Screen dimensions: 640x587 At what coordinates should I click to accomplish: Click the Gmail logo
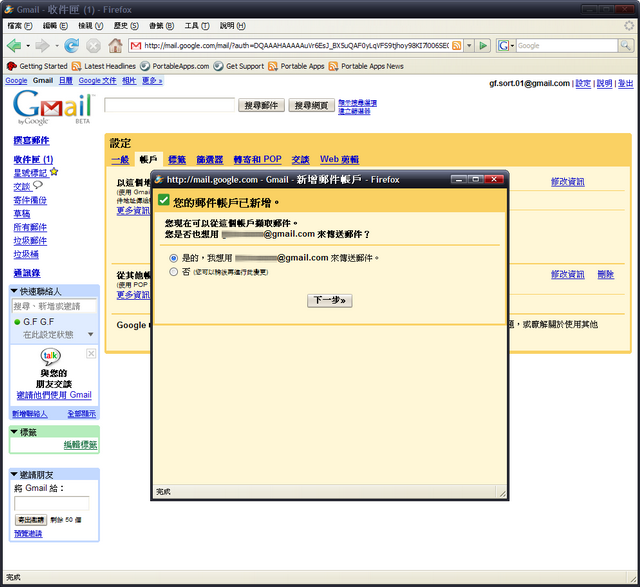[52, 107]
